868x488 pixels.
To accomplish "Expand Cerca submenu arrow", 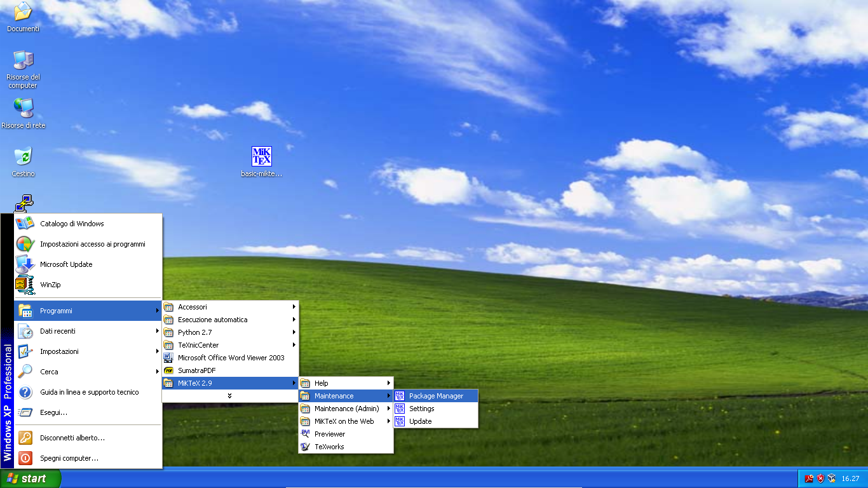I will 158,372.
